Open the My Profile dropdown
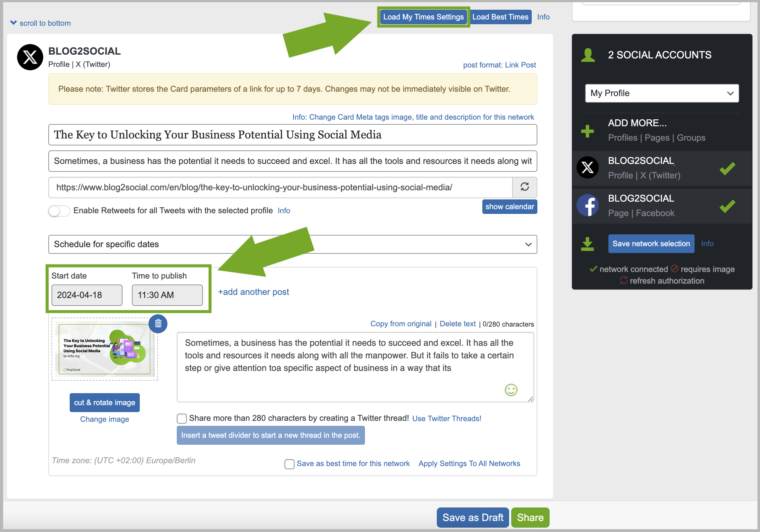This screenshot has height=532, width=760. point(662,93)
